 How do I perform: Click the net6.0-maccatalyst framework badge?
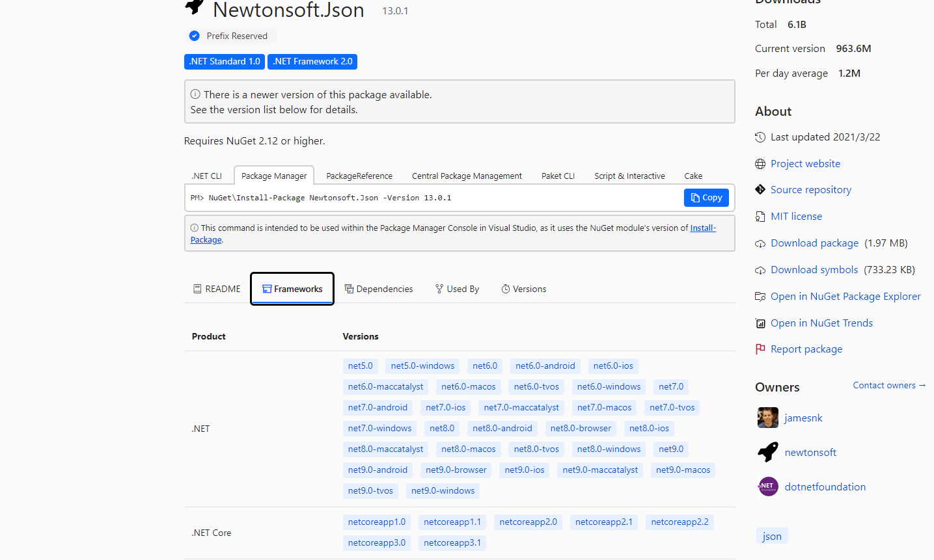385,387
